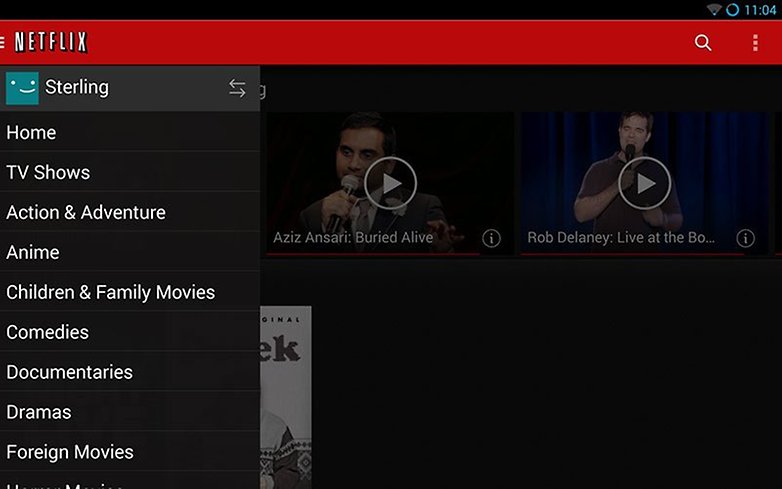Screen dimensions: 782x489
Task: Open the three-dot overflow menu
Action: (756, 43)
